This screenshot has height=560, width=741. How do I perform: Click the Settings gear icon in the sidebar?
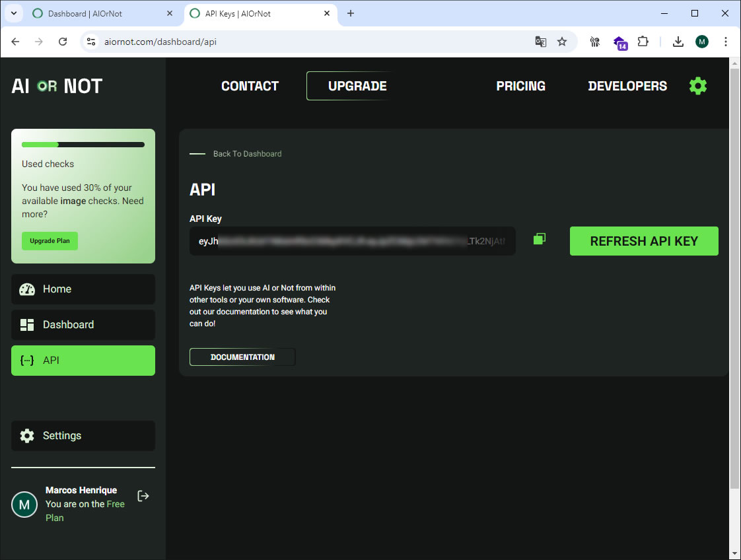(x=27, y=436)
